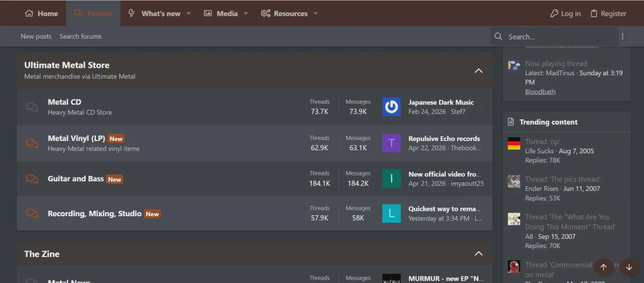Go to the Home tab

(41, 13)
